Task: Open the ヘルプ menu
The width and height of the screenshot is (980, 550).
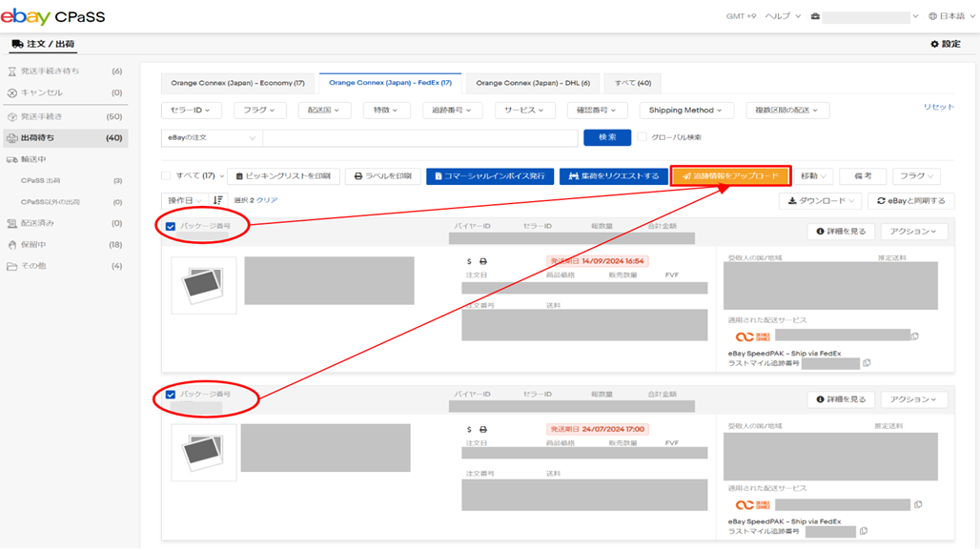Action: 783,16
